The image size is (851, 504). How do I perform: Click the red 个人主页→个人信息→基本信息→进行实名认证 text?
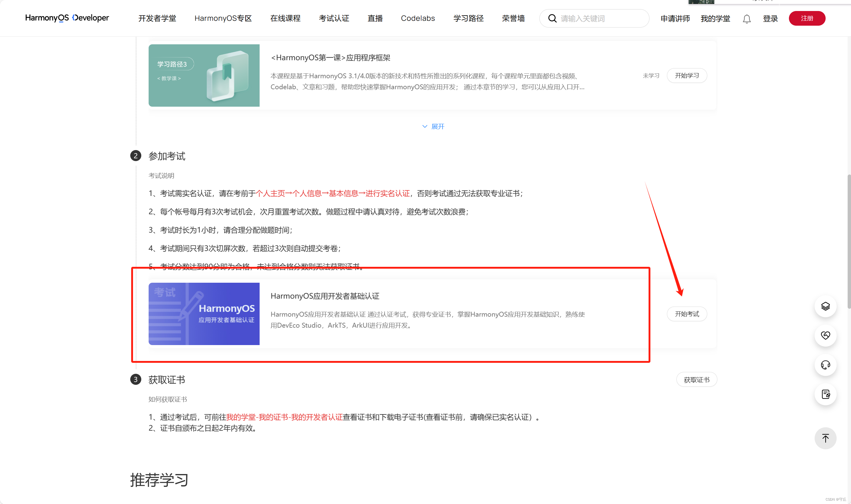click(x=333, y=193)
